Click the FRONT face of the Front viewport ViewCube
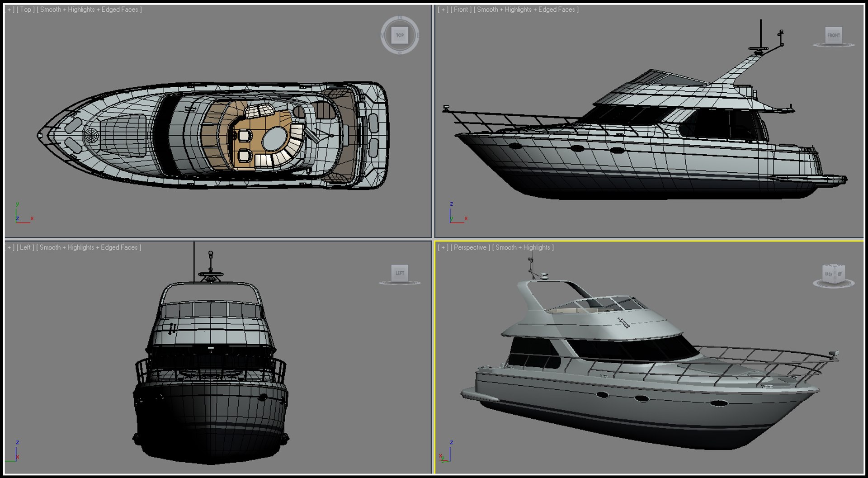868x478 pixels. click(x=834, y=35)
